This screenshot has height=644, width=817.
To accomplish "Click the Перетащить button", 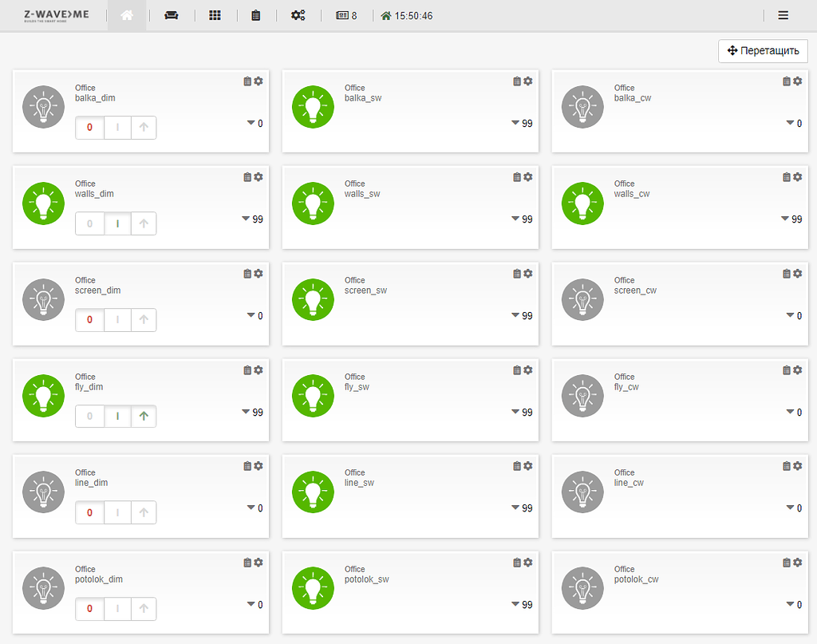I will (x=763, y=50).
